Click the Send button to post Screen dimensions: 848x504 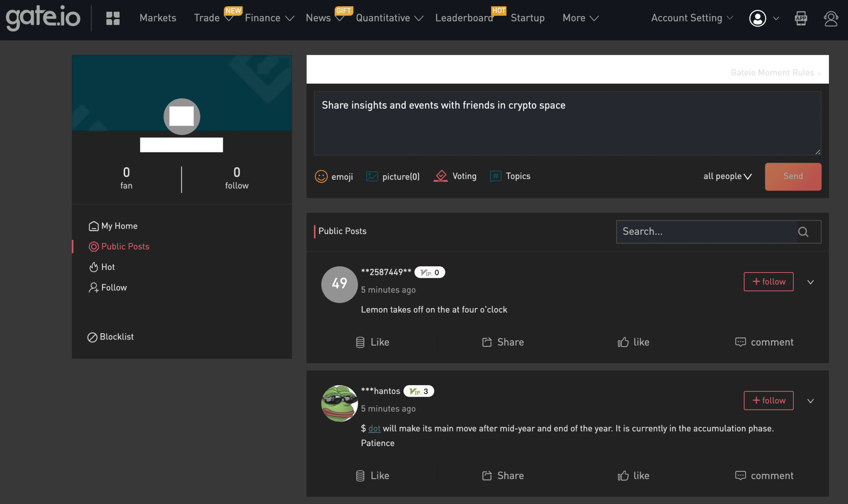(x=793, y=176)
